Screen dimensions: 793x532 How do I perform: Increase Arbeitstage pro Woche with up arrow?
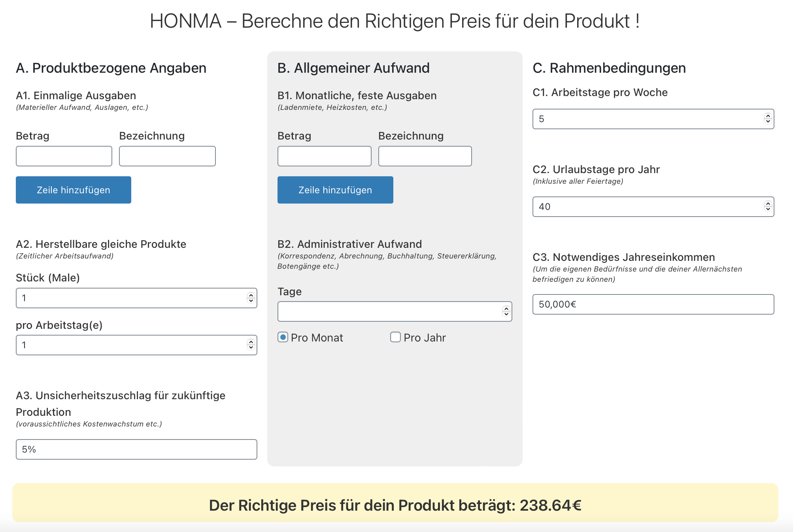point(768,116)
